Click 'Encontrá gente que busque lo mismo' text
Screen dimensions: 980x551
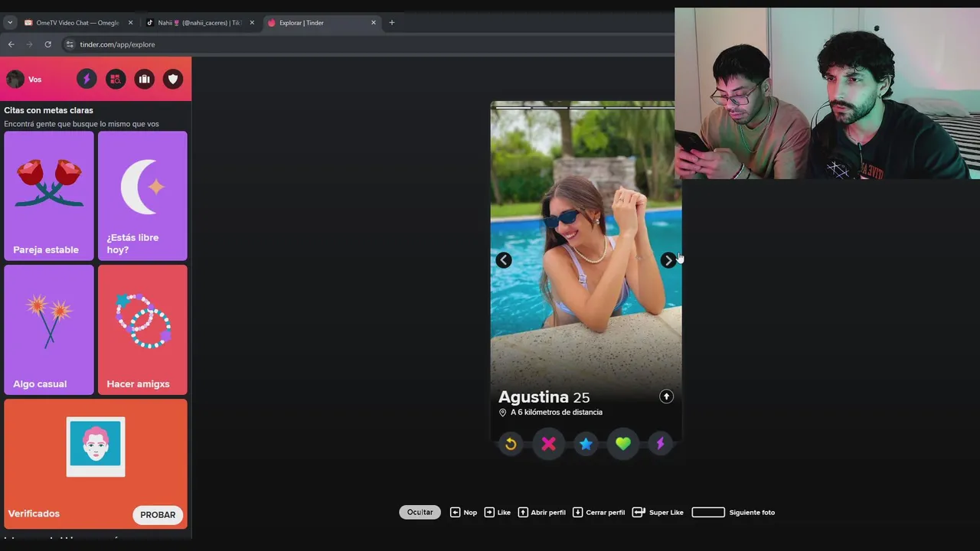[x=81, y=124]
